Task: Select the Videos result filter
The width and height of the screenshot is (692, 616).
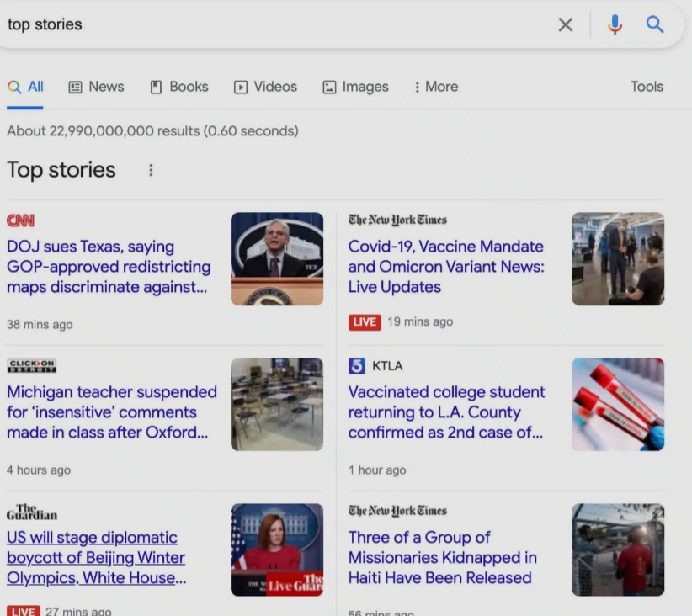Action: (265, 87)
